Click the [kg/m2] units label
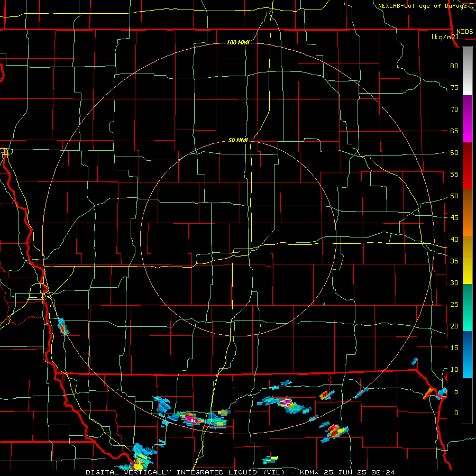476x476 pixels. click(445, 37)
